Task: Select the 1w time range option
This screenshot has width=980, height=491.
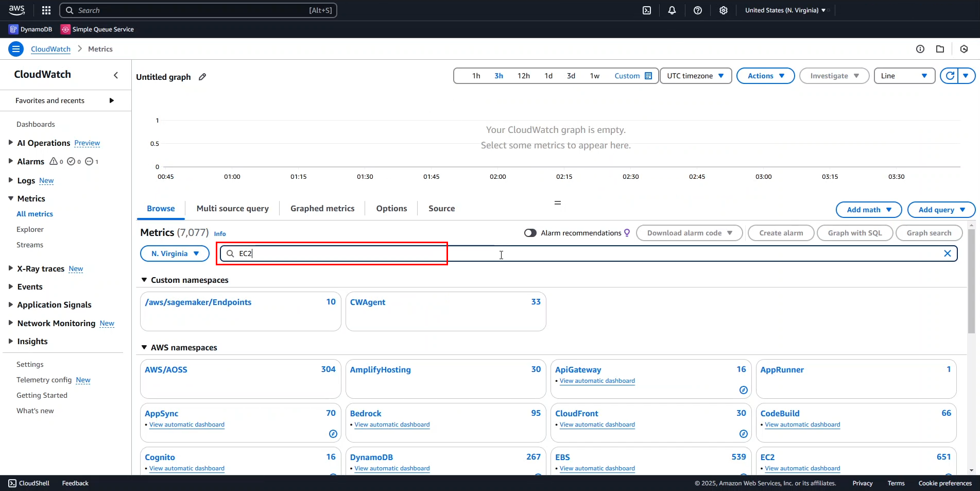Action: pos(594,76)
